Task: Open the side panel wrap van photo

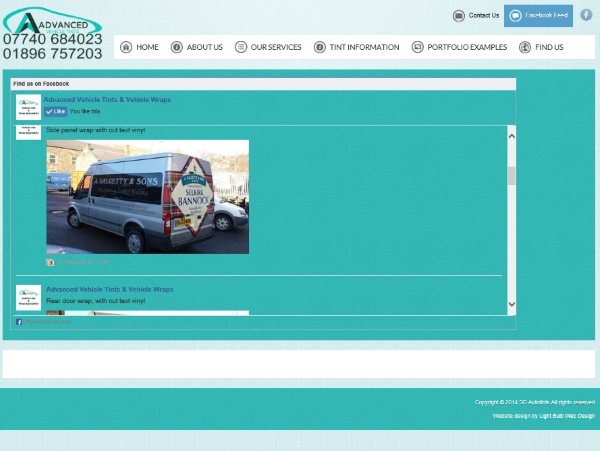Action: (x=147, y=196)
